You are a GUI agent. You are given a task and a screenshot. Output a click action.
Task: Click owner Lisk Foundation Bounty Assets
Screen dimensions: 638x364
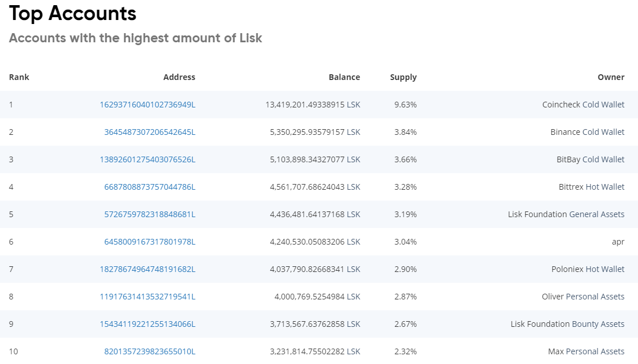pos(567,324)
